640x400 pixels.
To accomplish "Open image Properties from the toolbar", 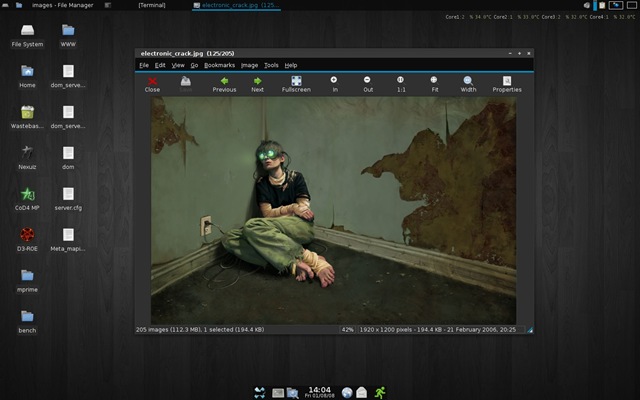I will [507, 84].
